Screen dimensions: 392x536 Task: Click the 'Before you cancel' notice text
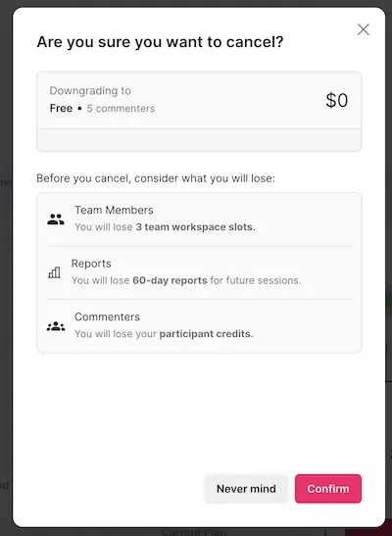tap(156, 178)
